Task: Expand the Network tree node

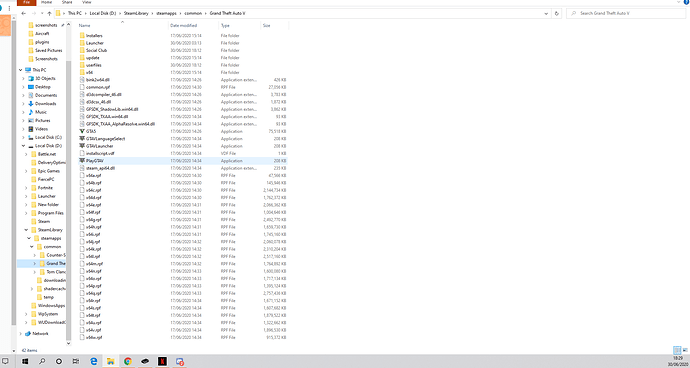Action: point(21,334)
